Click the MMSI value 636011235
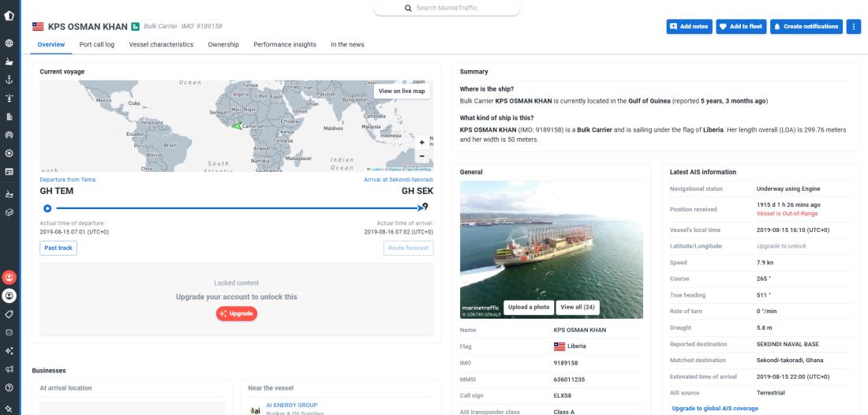Image resolution: width=868 pixels, height=415 pixels. 569,379
